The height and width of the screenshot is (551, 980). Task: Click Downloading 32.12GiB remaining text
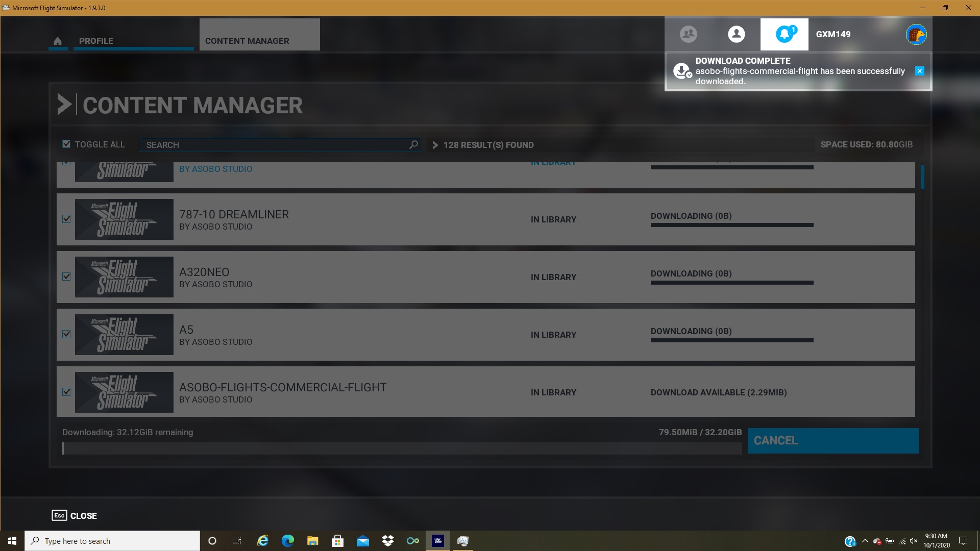[x=128, y=432]
